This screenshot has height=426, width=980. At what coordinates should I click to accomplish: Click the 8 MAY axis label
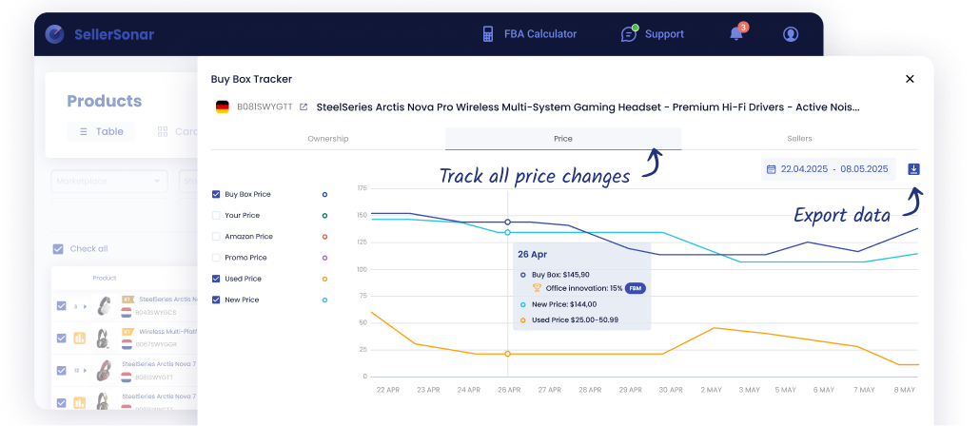(x=905, y=390)
